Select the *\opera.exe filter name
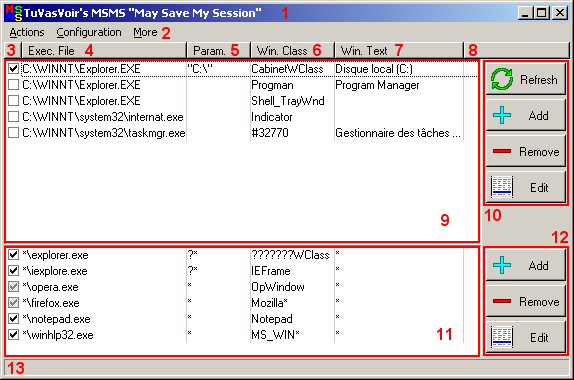 coord(50,287)
